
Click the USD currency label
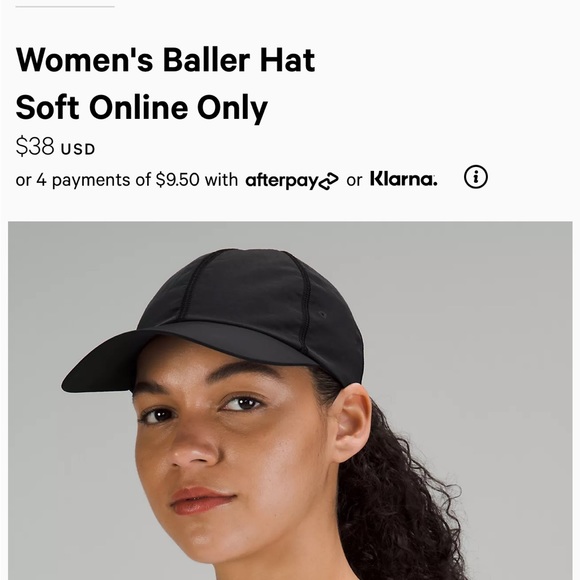tap(78, 149)
